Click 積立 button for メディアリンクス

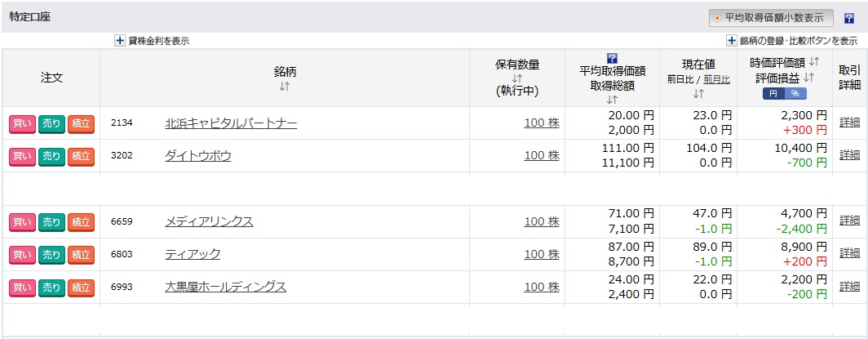(81, 222)
